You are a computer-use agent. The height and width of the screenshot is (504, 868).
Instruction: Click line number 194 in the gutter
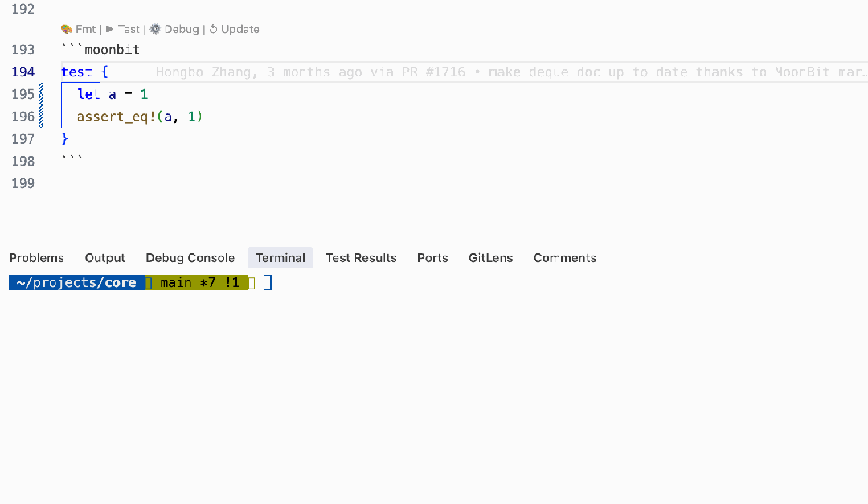tap(23, 72)
